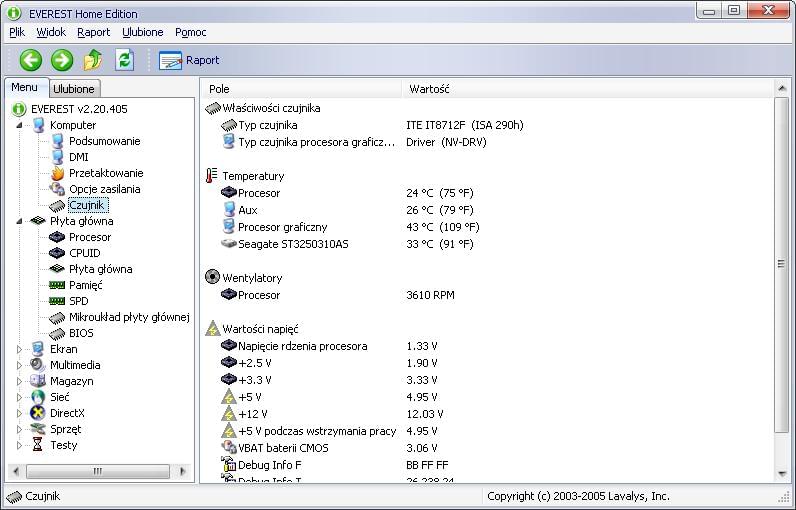Open the Pomoc menu
This screenshot has height=510, width=796.
190,32
